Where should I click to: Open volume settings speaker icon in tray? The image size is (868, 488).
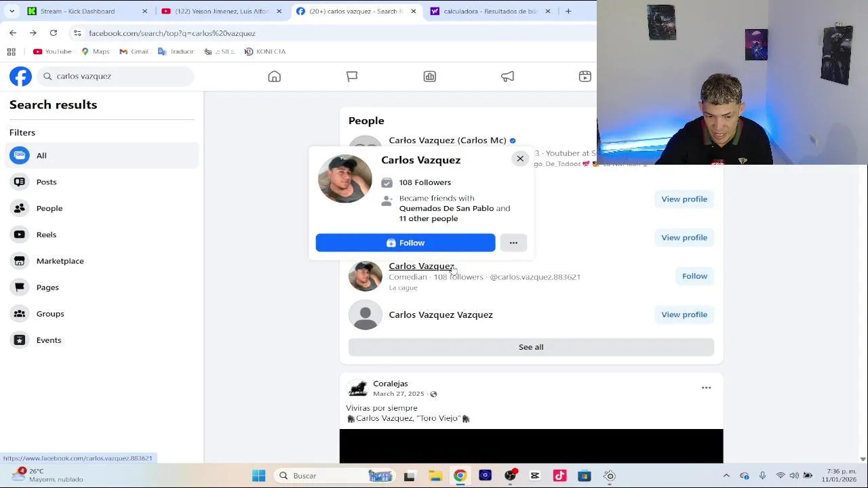coord(794,476)
